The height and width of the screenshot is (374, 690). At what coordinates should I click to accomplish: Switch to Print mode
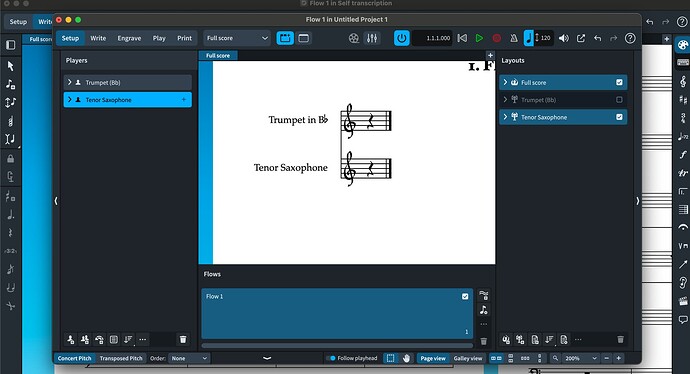tap(184, 38)
